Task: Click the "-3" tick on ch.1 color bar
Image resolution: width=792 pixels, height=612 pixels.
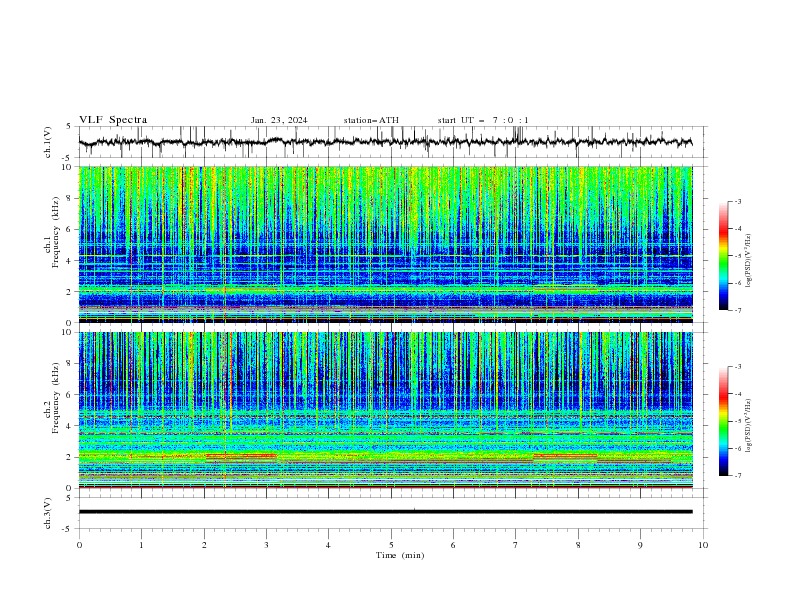Action: pyautogui.click(x=738, y=201)
